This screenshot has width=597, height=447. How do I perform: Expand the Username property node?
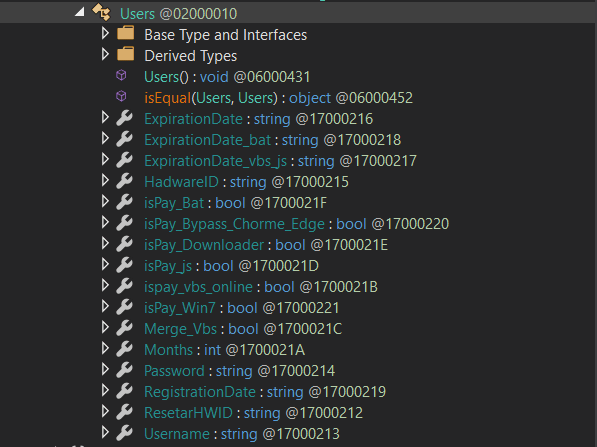tap(105, 432)
